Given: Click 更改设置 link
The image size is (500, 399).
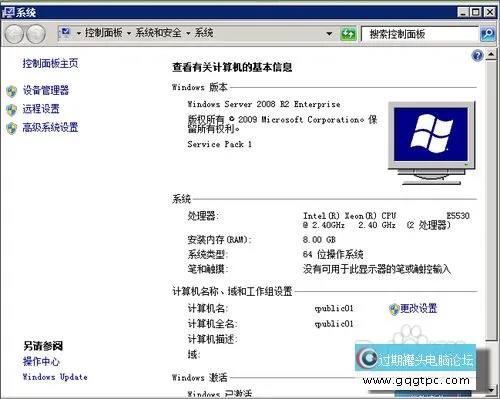Looking at the screenshot, I should click(419, 308).
